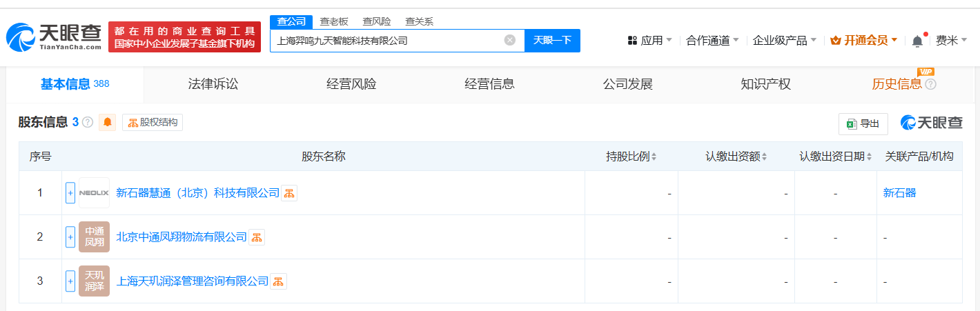Expand the 上海天玑润泽 shareholder row

70,281
